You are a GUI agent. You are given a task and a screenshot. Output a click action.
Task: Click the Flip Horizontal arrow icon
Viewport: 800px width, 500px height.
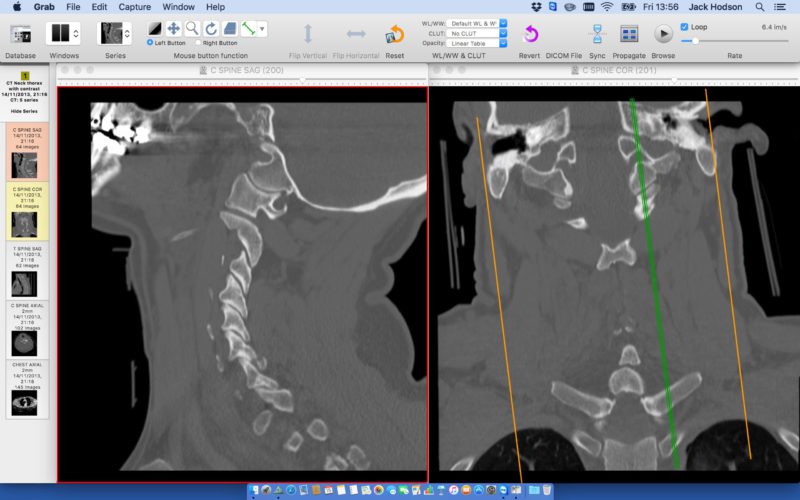coord(356,34)
